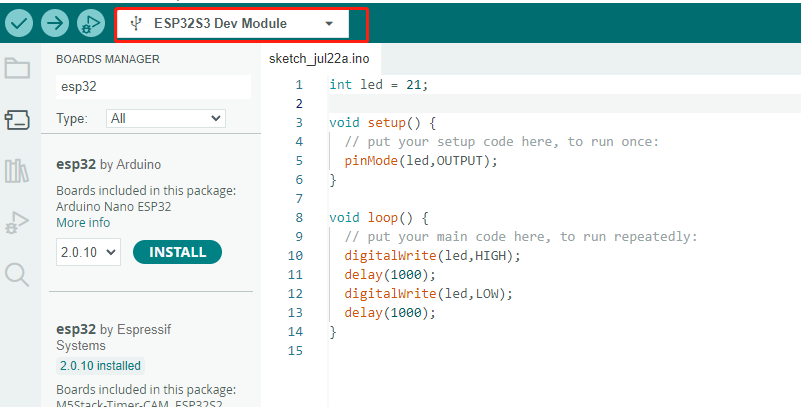Start the Debug toolbar button

click(x=91, y=23)
